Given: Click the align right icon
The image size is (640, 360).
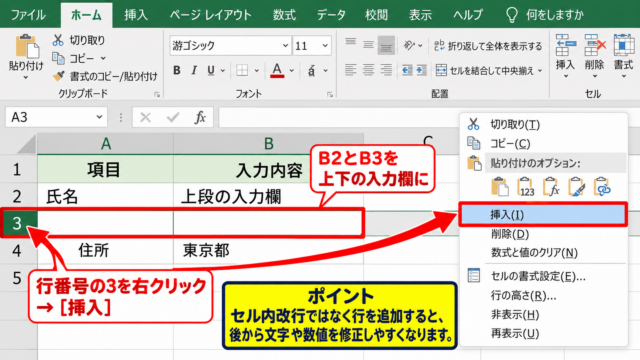Looking at the screenshot, I should pos(386,70).
